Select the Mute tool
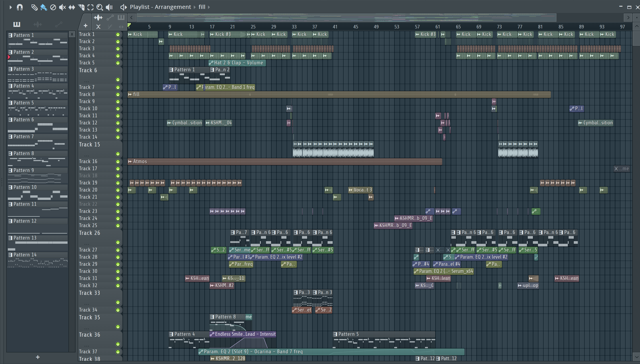This screenshot has width=640, height=364. click(x=62, y=7)
